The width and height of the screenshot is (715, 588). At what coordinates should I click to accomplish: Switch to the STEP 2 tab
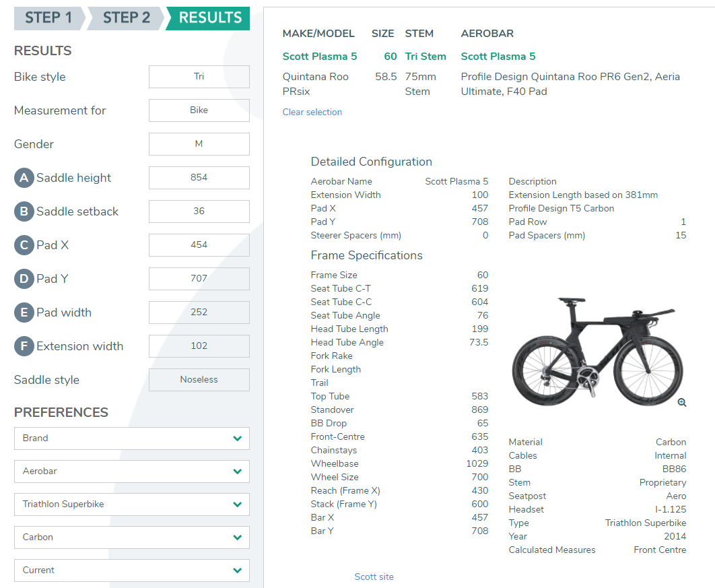click(127, 18)
